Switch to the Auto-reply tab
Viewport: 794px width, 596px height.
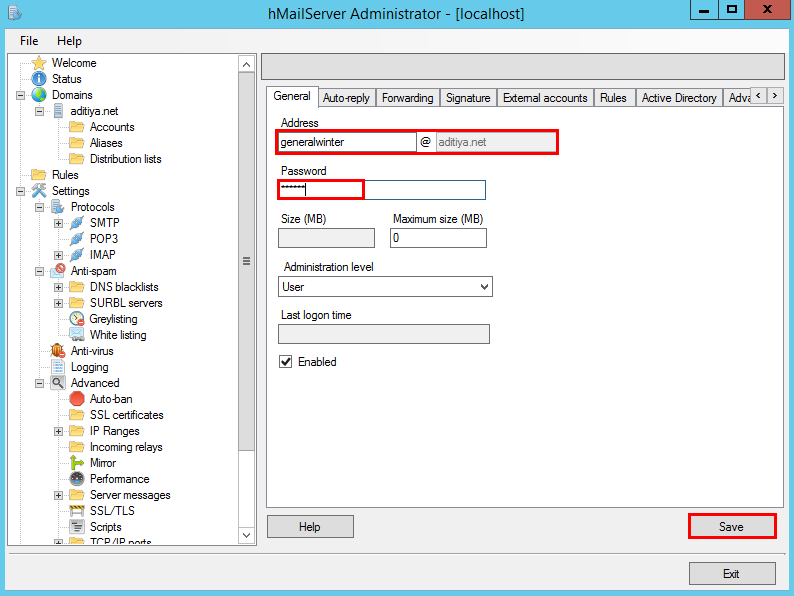tap(346, 98)
